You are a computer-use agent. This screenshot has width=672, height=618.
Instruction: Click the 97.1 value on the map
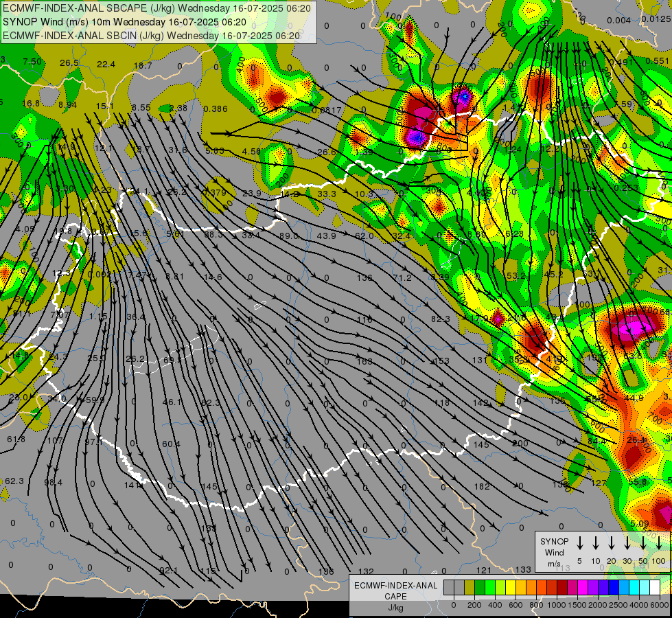93,442
